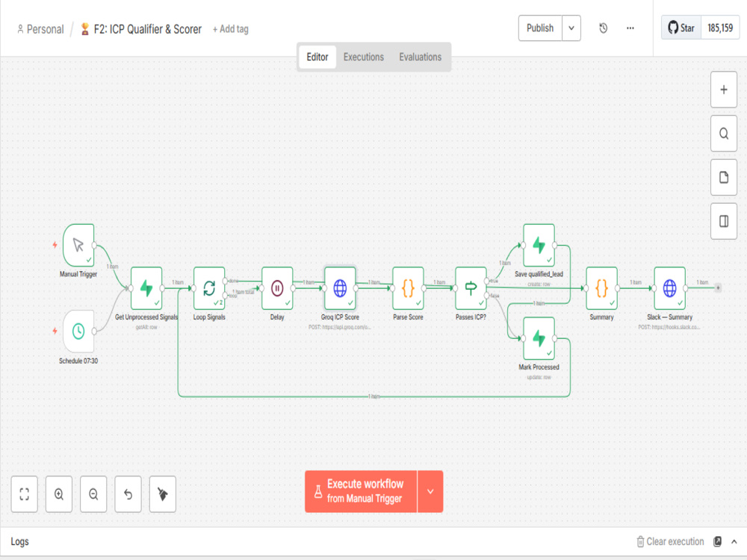Open the canvas search button

click(x=724, y=134)
